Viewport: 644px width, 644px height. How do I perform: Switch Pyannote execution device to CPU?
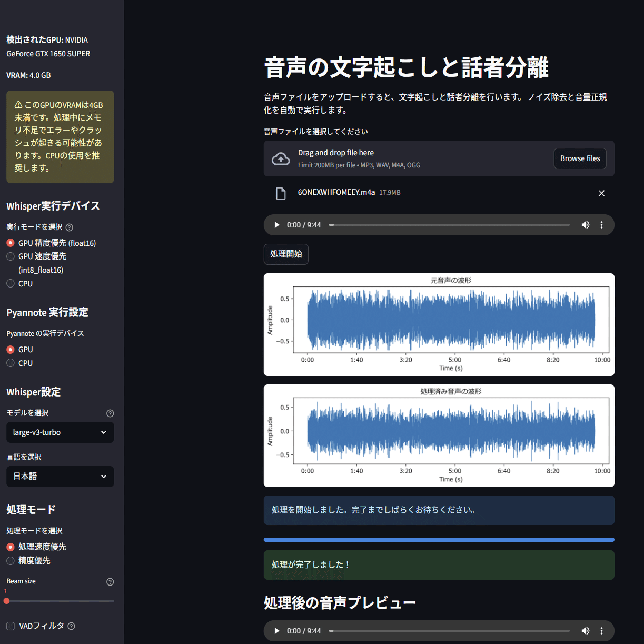click(x=10, y=363)
